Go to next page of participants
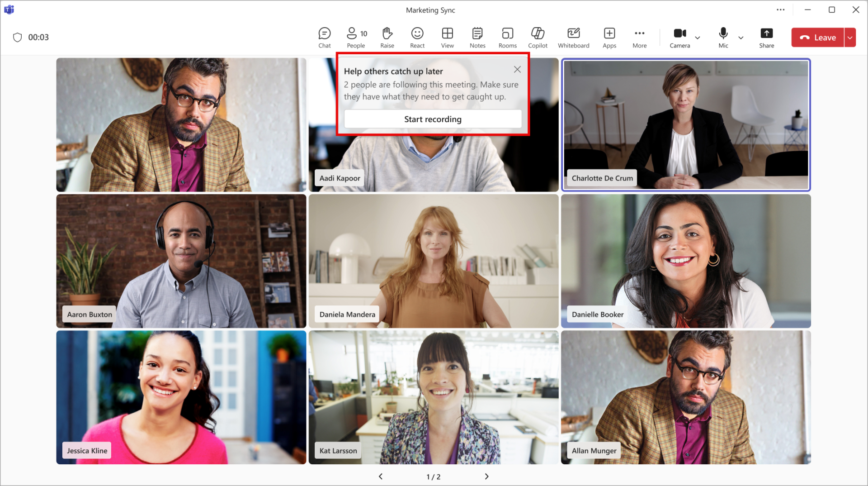 coord(486,476)
